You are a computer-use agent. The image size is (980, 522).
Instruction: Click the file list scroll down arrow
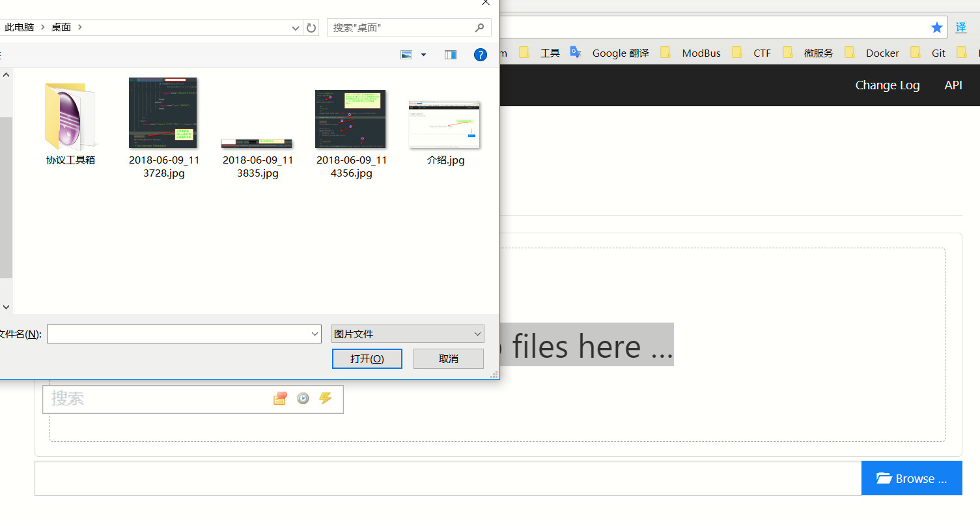coord(6,306)
